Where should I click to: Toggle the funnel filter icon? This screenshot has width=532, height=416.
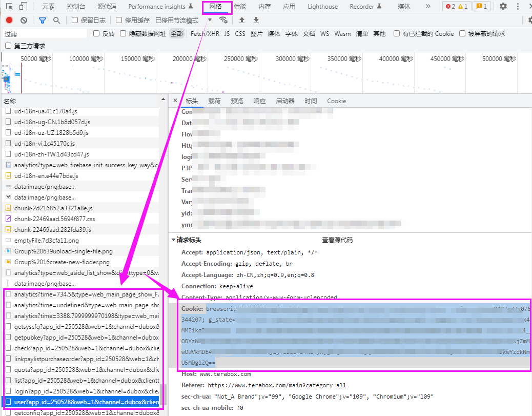(x=43, y=20)
